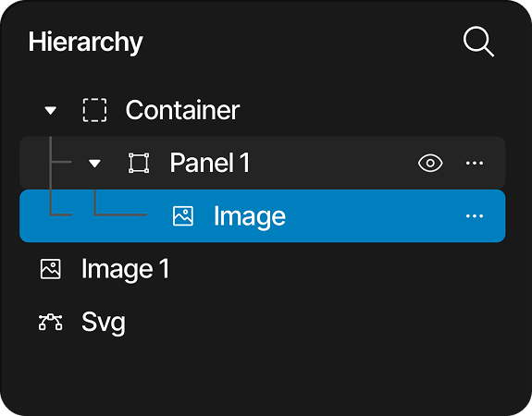Select the Image 1 layer label
The width and height of the screenshot is (532, 416).
(x=125, y=270)
